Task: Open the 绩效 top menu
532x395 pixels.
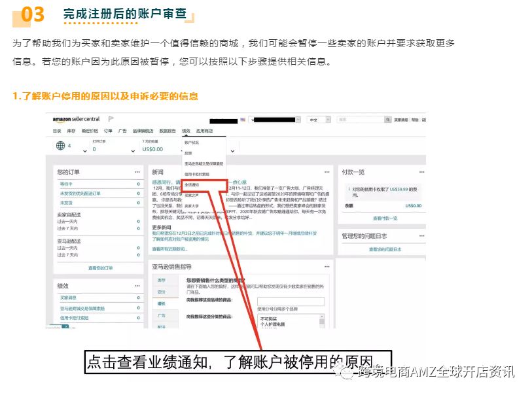Action: [186, 131]
